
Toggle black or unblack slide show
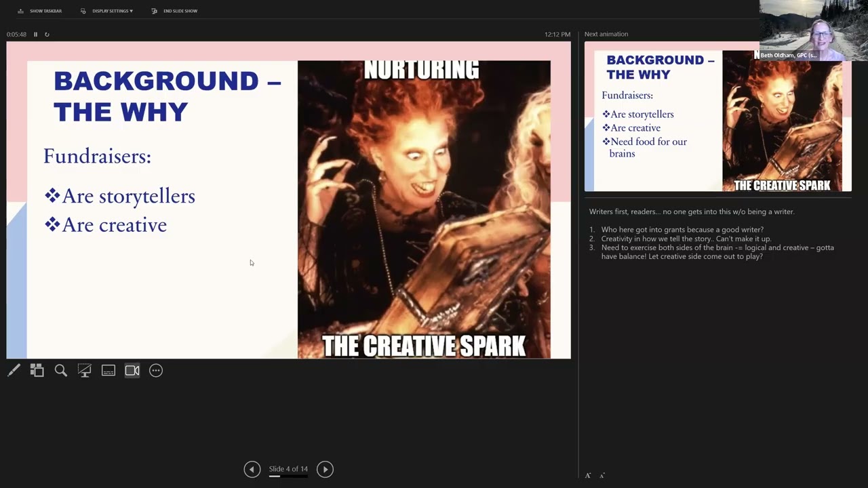85,370
